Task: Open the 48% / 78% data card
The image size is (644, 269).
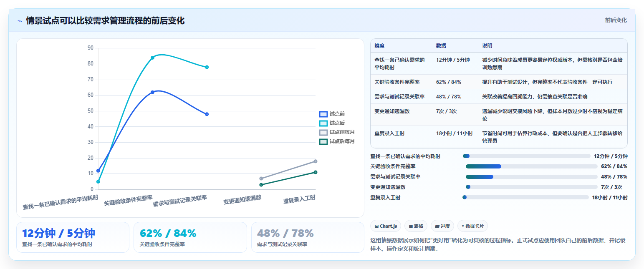Action: point(308,237)
